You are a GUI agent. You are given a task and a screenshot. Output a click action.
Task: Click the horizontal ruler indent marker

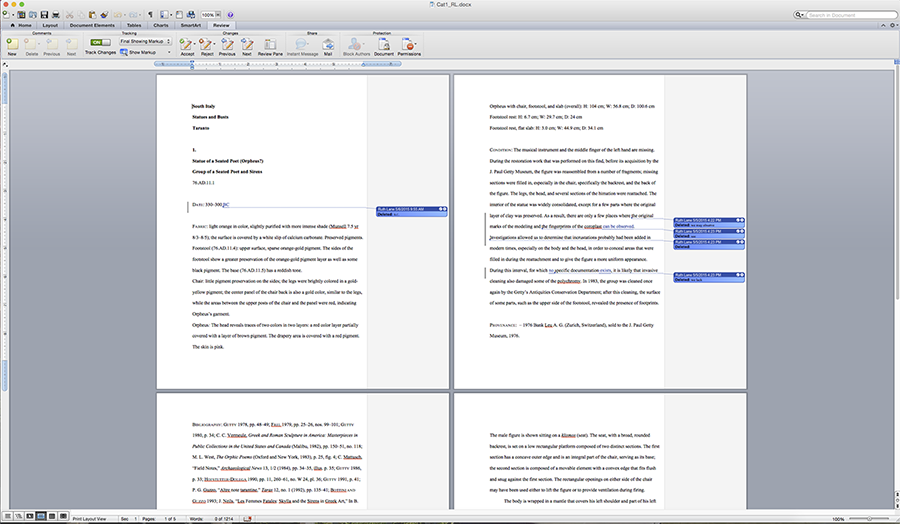pyautogui.click(x=192, y=64)
